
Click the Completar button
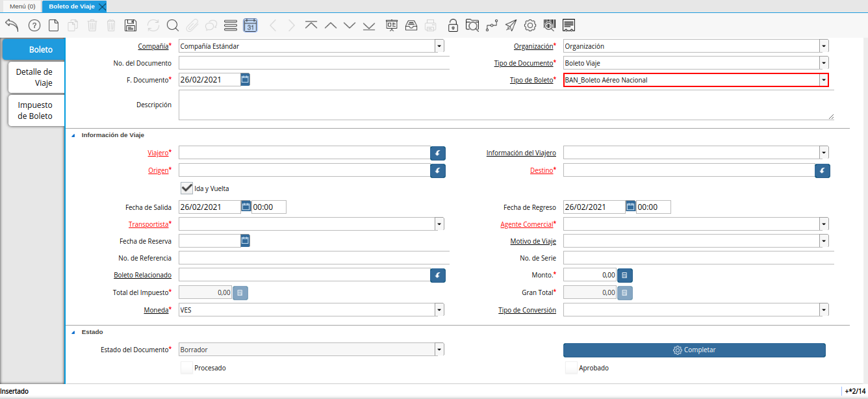[x=694, y=350]
